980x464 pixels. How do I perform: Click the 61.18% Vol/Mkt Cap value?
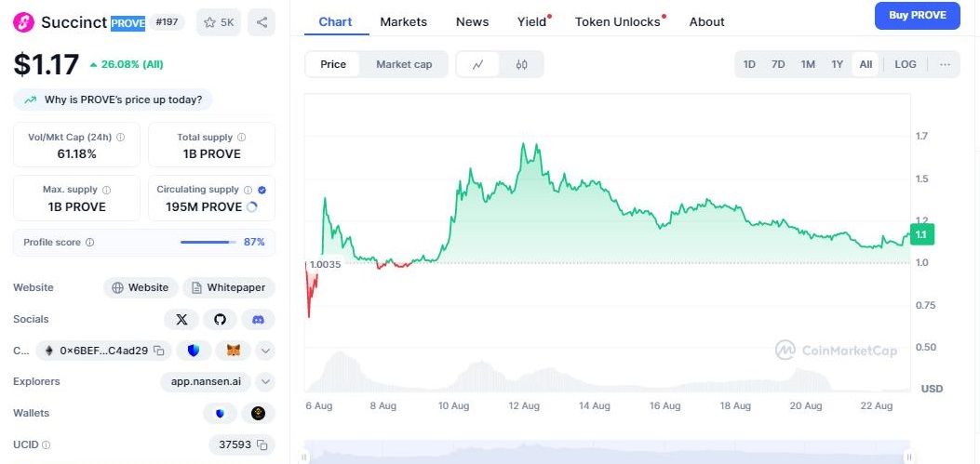(77, 154)
